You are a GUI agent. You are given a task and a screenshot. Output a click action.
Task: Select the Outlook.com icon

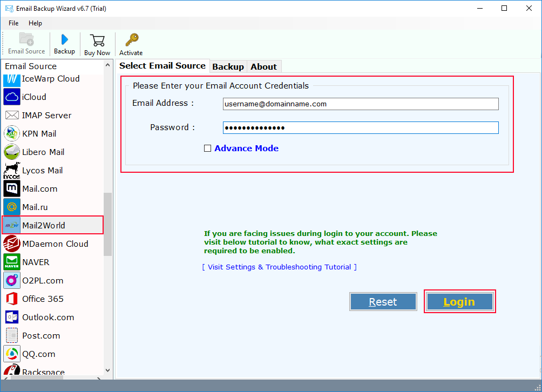[12, 316]
